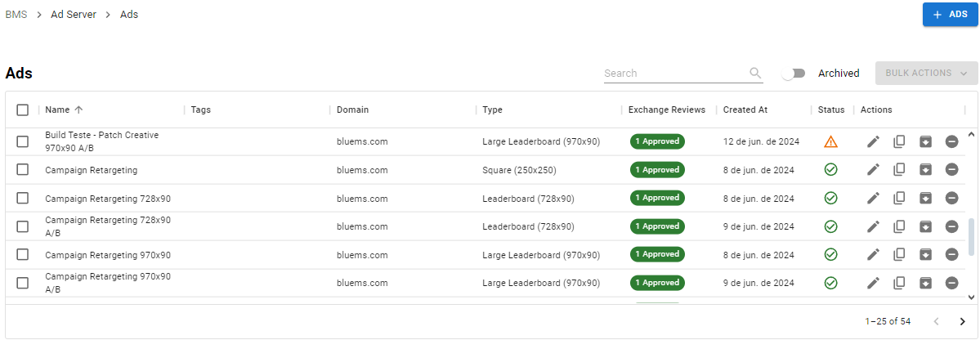Open the Bulk Actions dropdown
Viewport: 980px width, 340px height.
point(925,73)
